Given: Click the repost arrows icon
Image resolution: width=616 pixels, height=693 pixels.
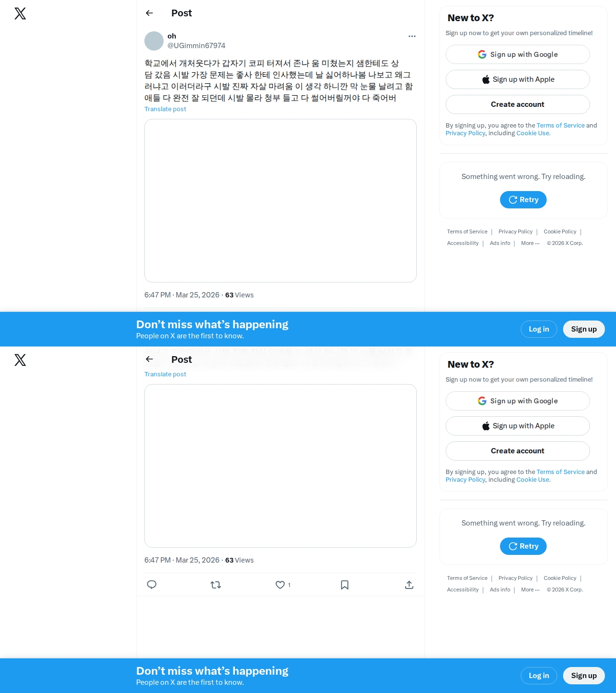Looking at the screenshot, I should coord(216,585).
